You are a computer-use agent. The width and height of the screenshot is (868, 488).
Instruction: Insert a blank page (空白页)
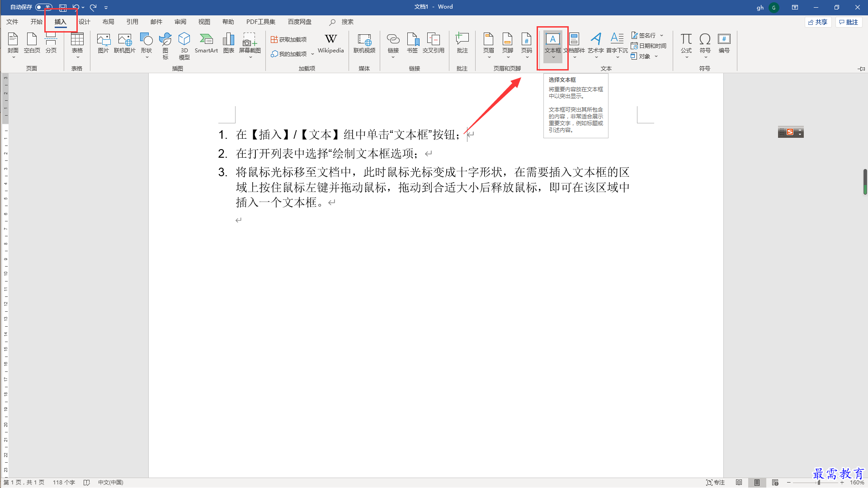pyautogui.click(x=32, y=44)
